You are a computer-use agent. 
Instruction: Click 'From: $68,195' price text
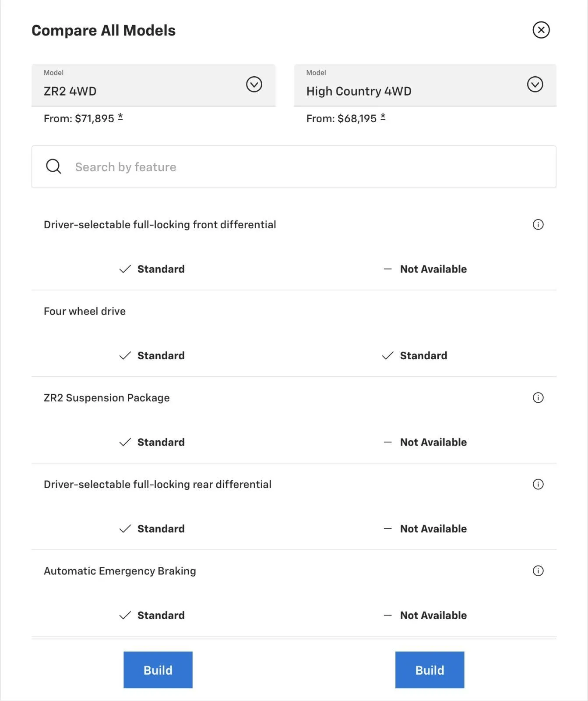[x=342, y=118]
